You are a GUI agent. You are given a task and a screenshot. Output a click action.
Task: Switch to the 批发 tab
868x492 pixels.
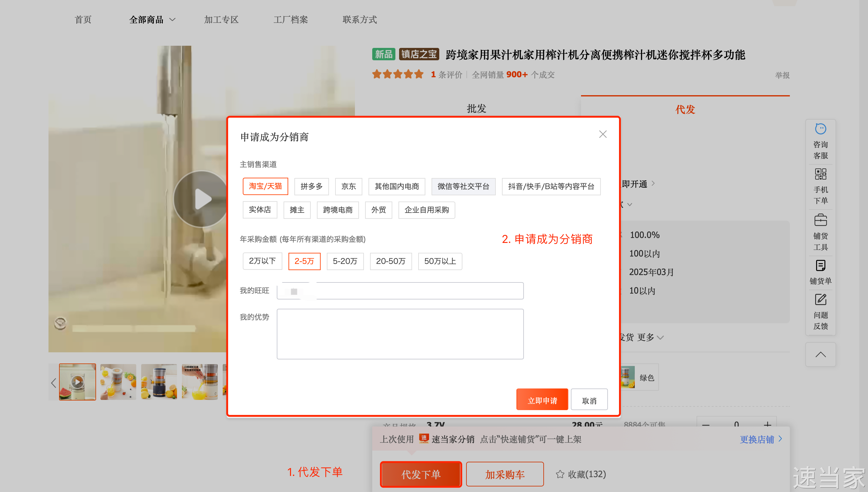476,109
